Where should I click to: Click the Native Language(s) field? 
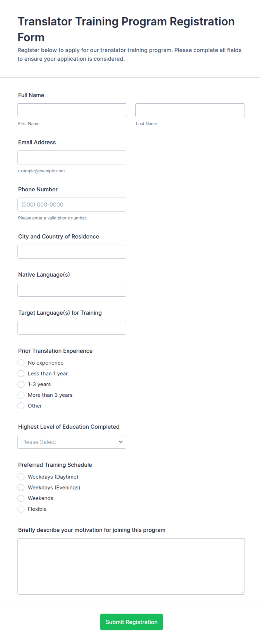(72, 290)
